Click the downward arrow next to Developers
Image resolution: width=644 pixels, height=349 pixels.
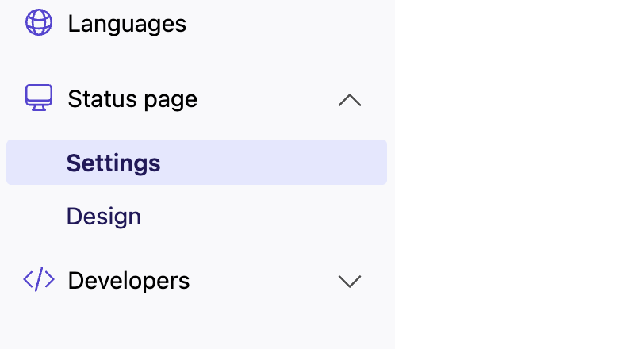click(x=349, y=281)
